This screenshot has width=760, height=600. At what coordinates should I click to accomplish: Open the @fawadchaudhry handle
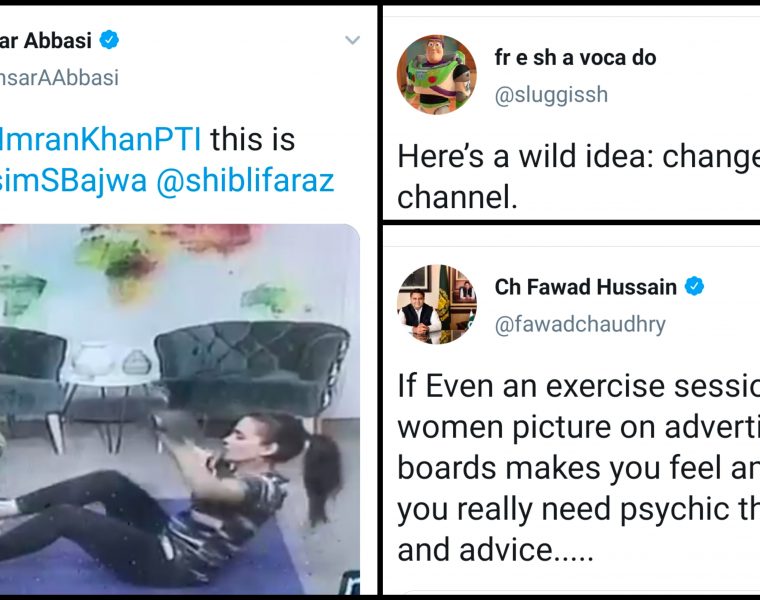coord(580,324)
